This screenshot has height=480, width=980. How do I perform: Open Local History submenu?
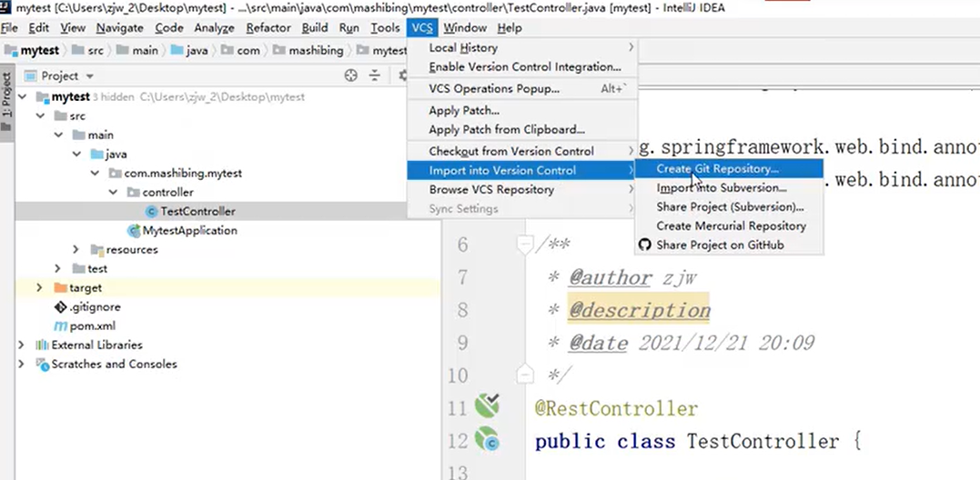point(522,47)
